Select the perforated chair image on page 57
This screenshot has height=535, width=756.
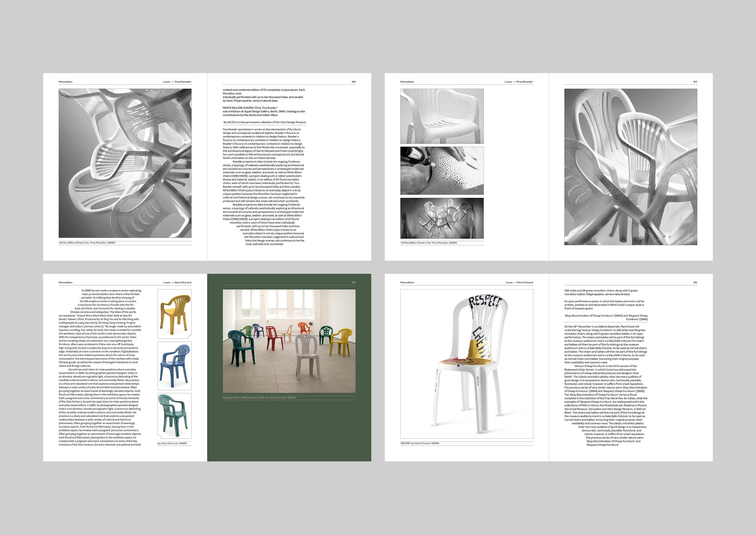(x=631, y=167)
